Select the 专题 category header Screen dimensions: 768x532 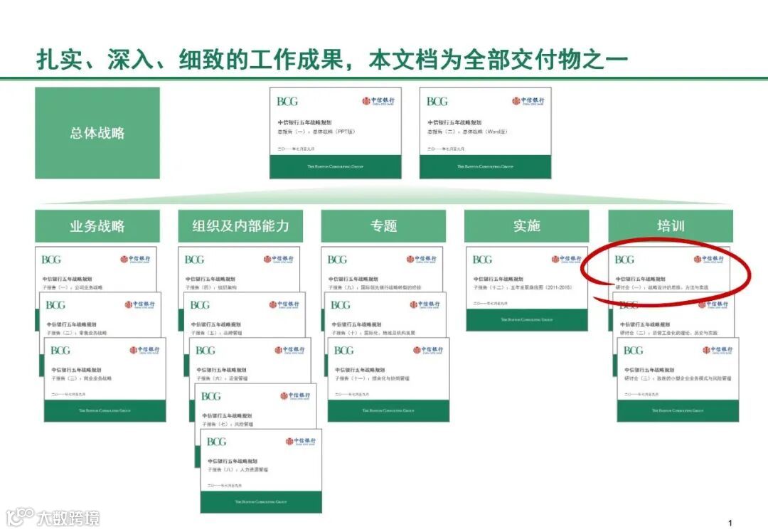383,226
